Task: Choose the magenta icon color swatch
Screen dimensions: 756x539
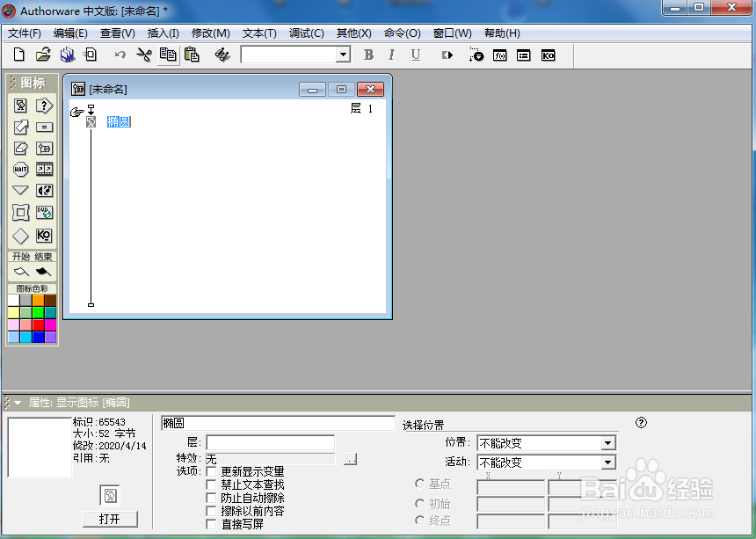Action: 51,325
